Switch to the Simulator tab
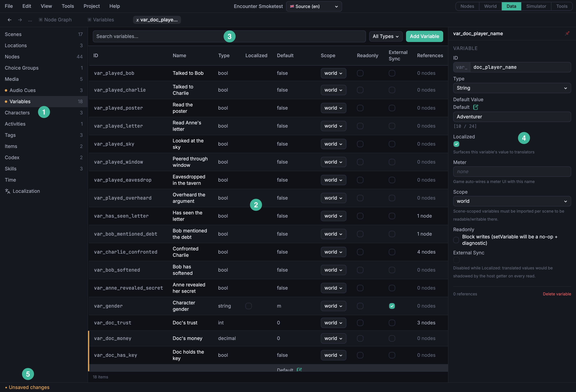The height and width of the screenshot is (392, 576). 536,6
